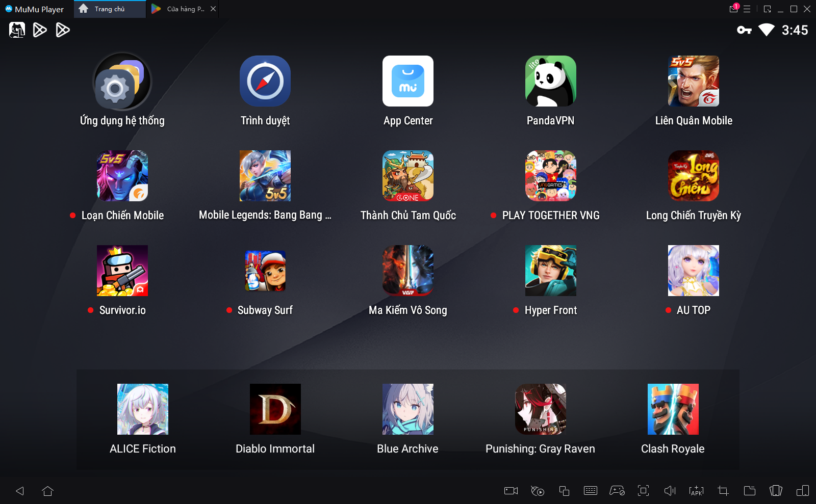Open the notification mail icon in title bar
This screenshot has width=816, height=504.
click(733, 9)
